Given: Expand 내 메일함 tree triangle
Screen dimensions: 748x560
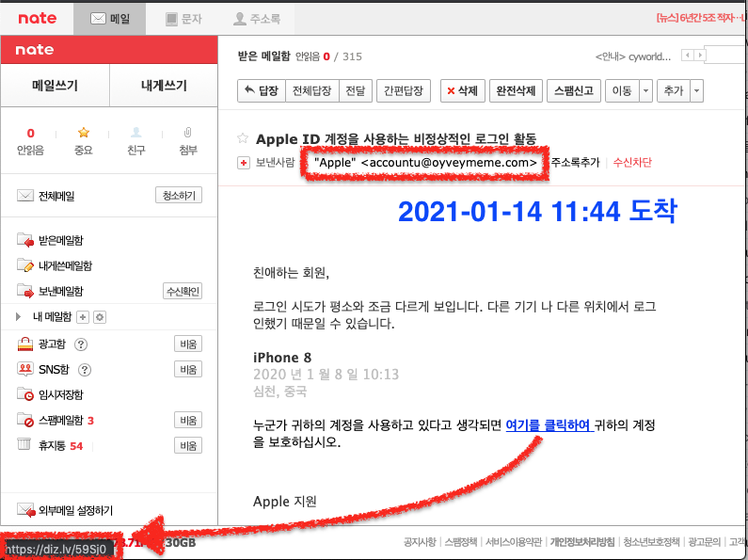Looking at the screenshot, I should point(18,317).
